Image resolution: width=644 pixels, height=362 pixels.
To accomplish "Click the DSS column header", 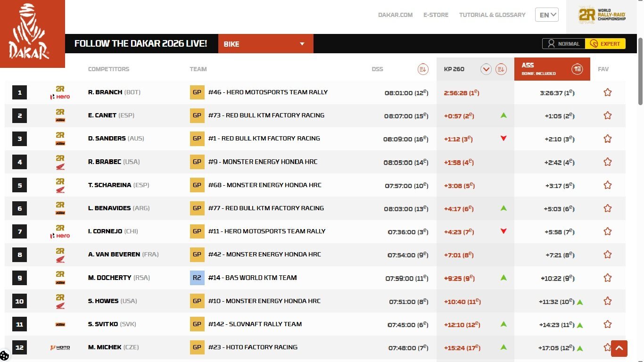I will [377, 69].
